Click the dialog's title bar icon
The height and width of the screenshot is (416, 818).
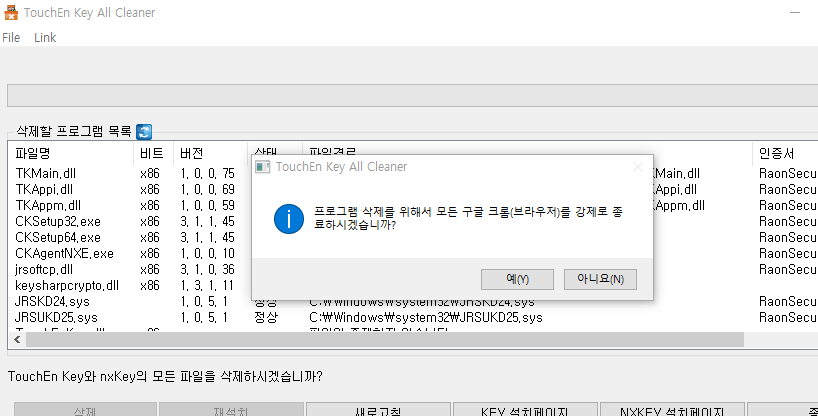coord(262,167)
